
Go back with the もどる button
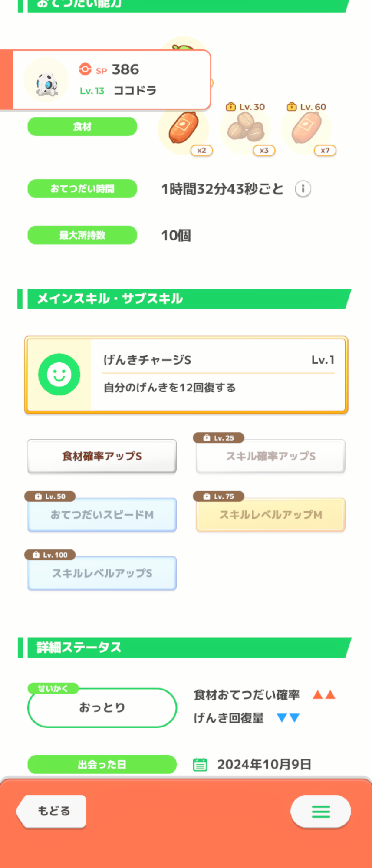[52, 811]
